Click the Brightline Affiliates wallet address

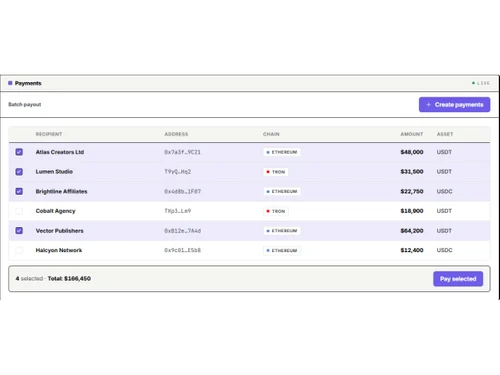(x=182, y=191)
